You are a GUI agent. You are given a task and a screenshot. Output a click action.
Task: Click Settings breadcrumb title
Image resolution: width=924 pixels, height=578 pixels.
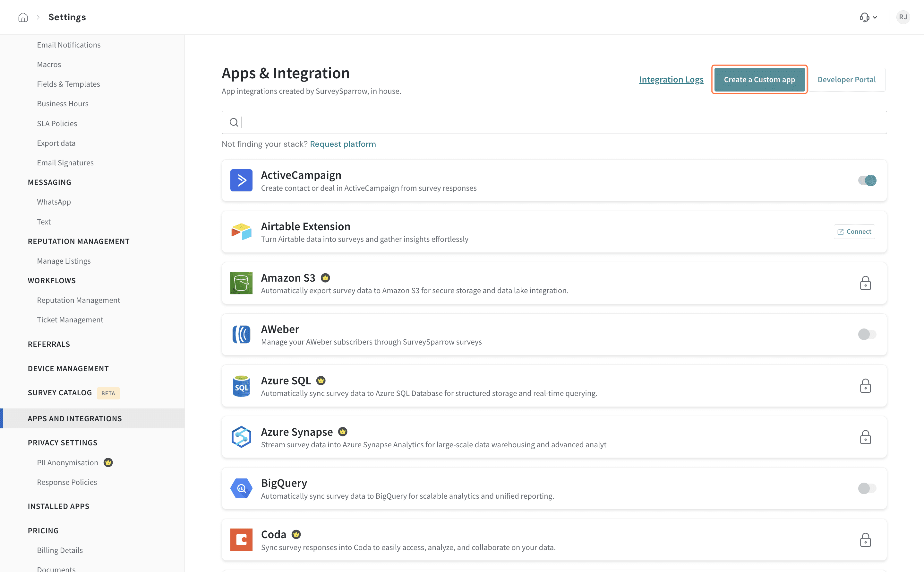(x=67, y=17)
